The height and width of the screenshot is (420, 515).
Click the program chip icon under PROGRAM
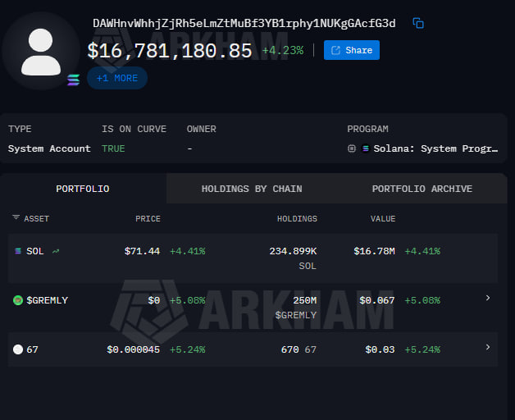[352, 148]
